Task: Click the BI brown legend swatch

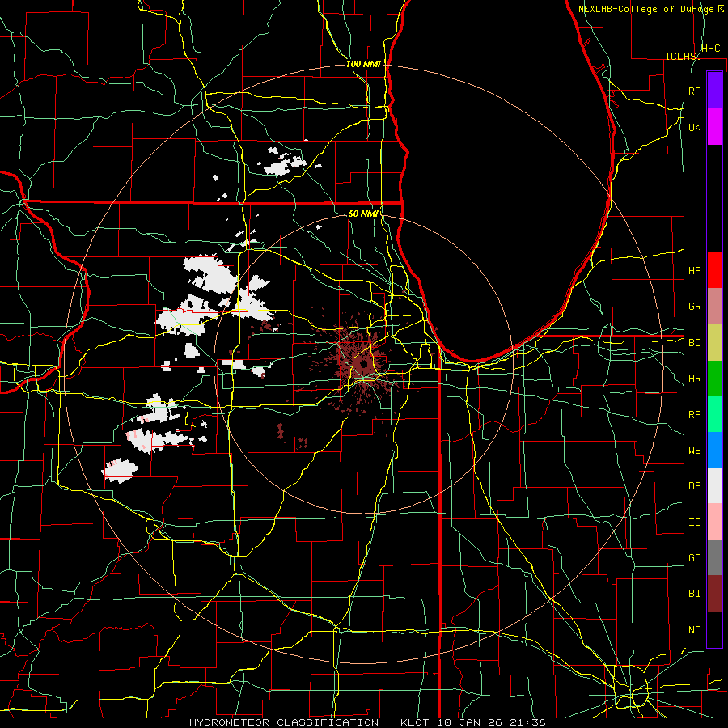Action: (x=714, y=594)
